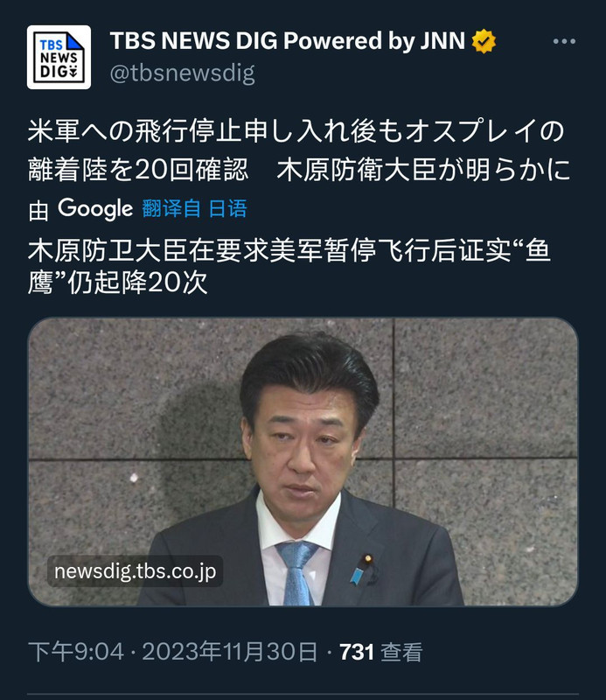Screen dimensions: 606x700
Task: Click the blue ribbon lapel pin in photo
Action: click(356, 576)
